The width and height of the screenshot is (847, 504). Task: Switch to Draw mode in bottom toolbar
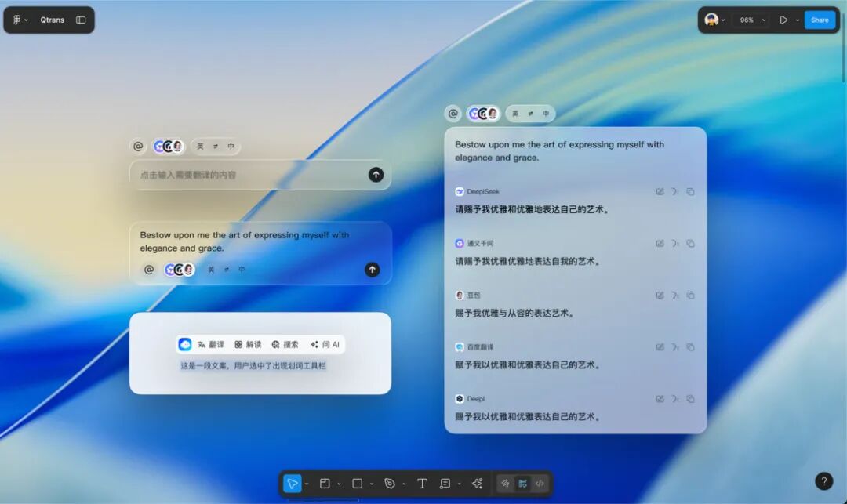[505, 484]
